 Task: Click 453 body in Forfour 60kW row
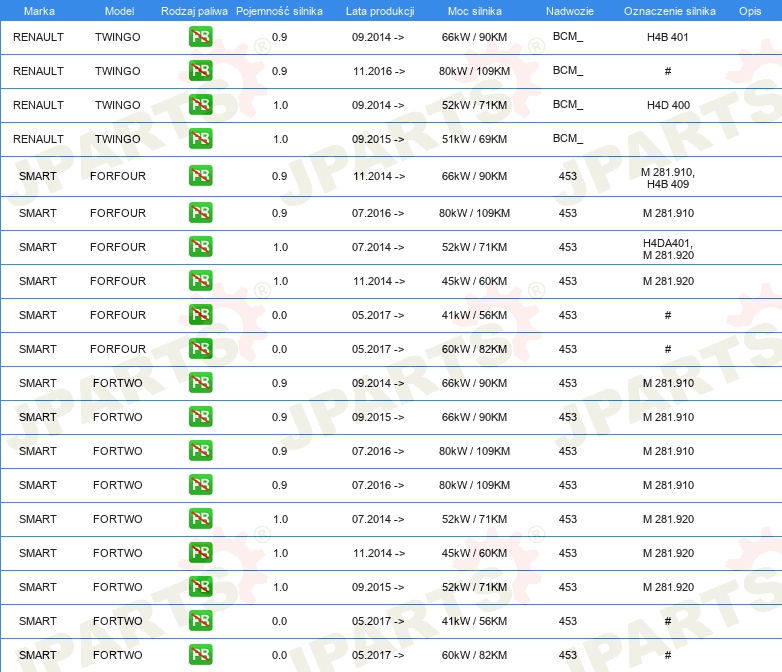568,349
